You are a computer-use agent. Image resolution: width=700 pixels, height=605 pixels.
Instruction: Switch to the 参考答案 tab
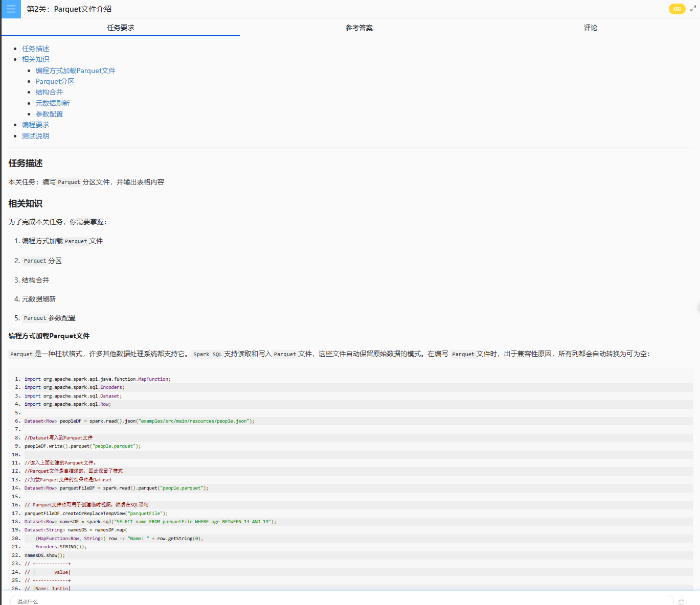pos(359,28)
